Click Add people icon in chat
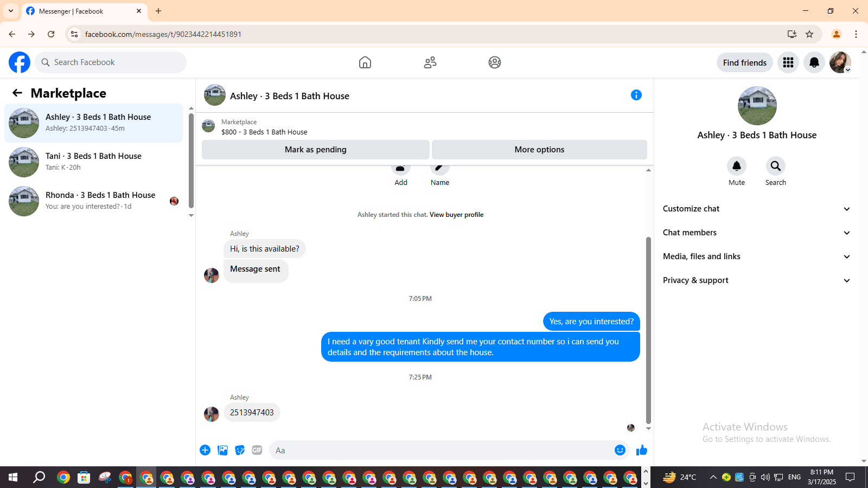This screenshot has height=488, width=868. (401, 169)
